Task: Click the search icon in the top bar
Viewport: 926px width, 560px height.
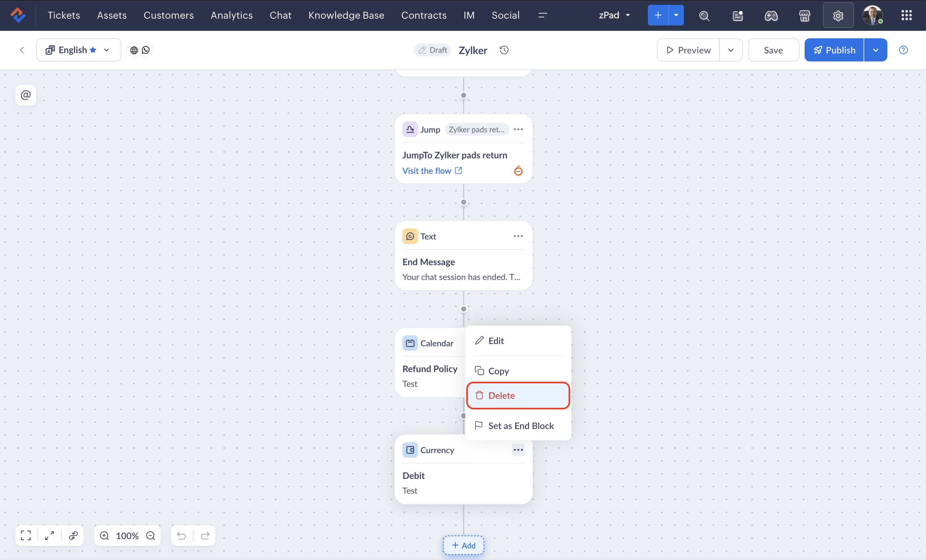Action: click(704, 15)
